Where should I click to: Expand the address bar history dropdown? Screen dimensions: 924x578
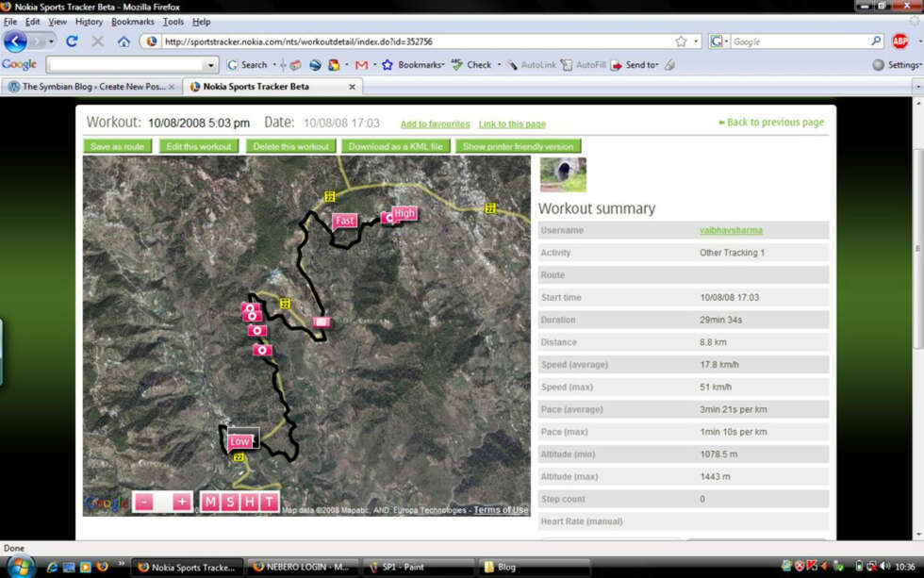click(x=696, y=41)
